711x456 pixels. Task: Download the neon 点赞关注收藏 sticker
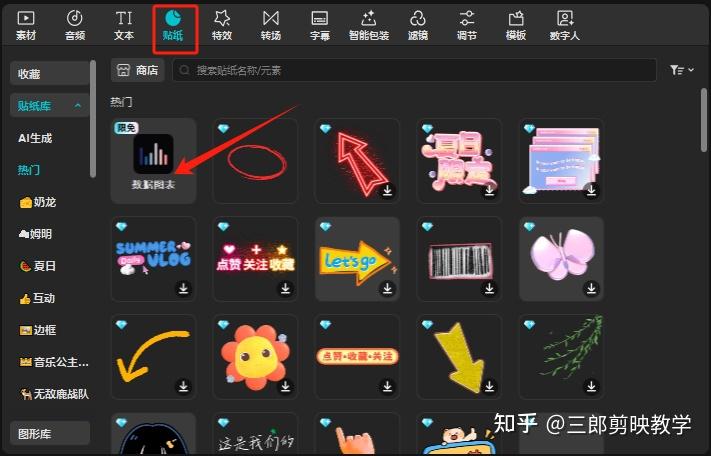coord(285,288)
